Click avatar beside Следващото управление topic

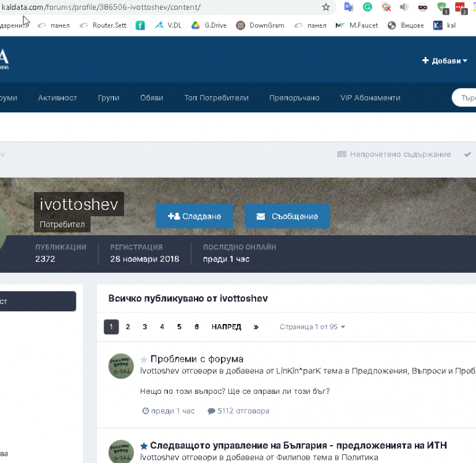tap(121, 451)
